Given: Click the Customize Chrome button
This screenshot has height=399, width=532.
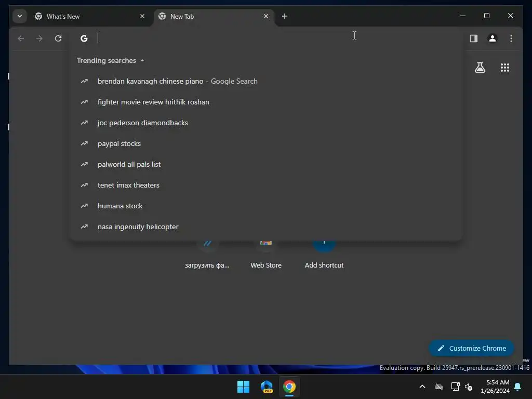Looking at the screenshot, I should pos(471,348).
